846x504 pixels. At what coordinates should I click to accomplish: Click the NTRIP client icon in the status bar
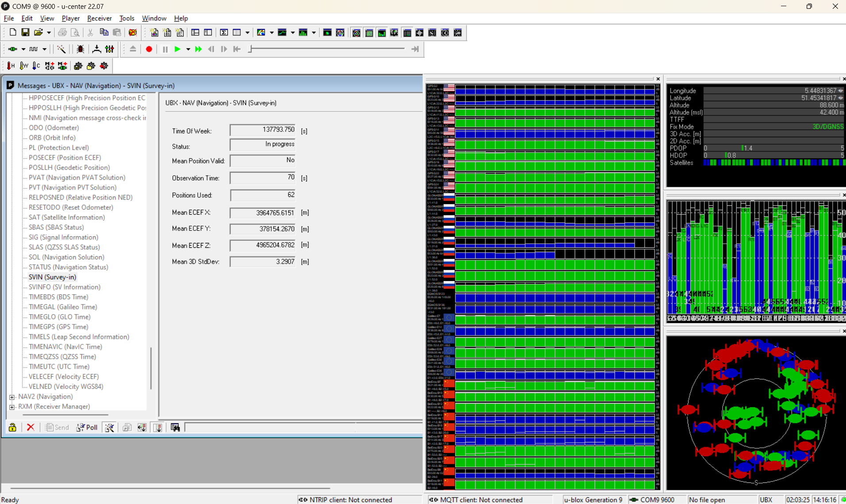(x=304, y=500)
